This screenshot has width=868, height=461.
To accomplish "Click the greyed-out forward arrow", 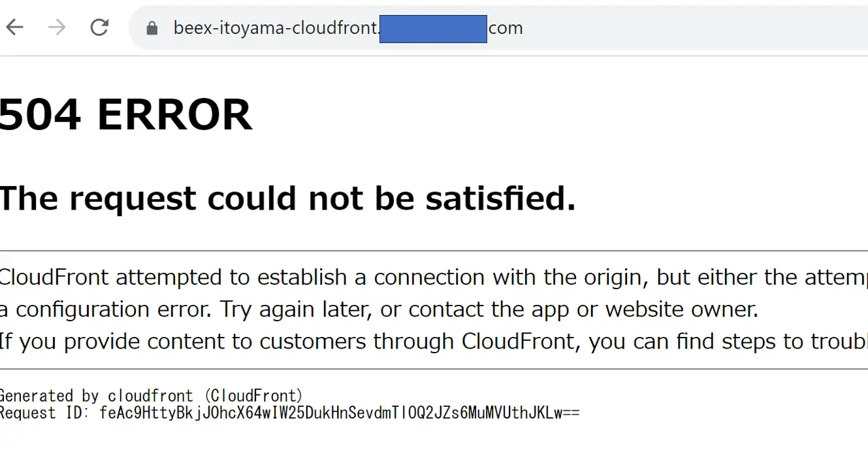I will coord(57,27).
